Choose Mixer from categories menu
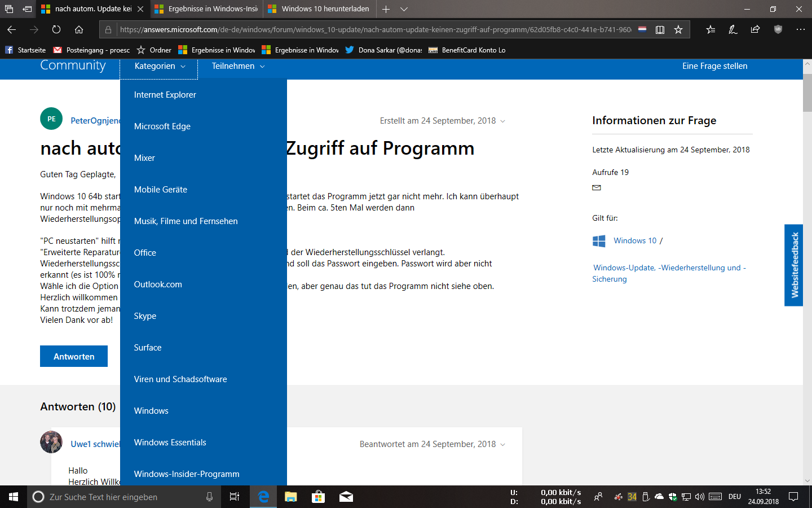The image size is (812, 508). coord(204,158)
